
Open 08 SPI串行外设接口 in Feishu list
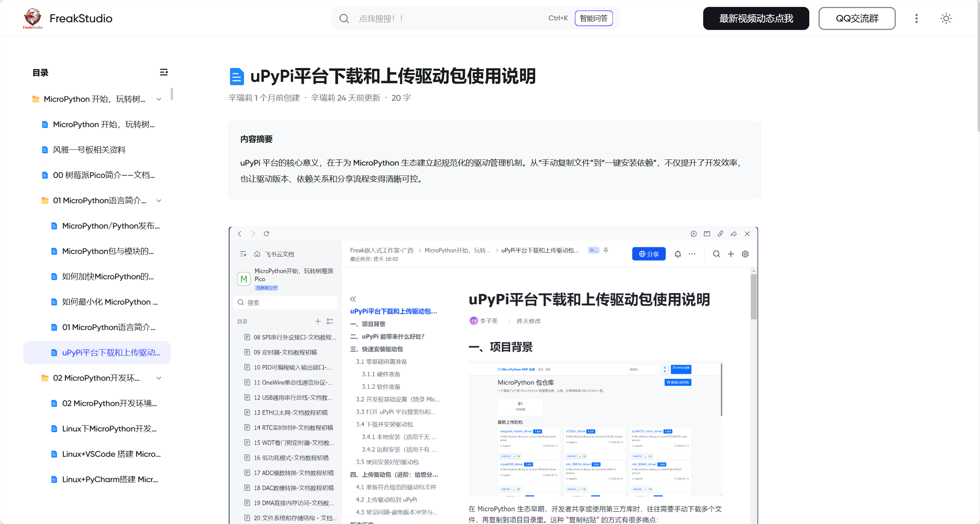click(290, 337)
